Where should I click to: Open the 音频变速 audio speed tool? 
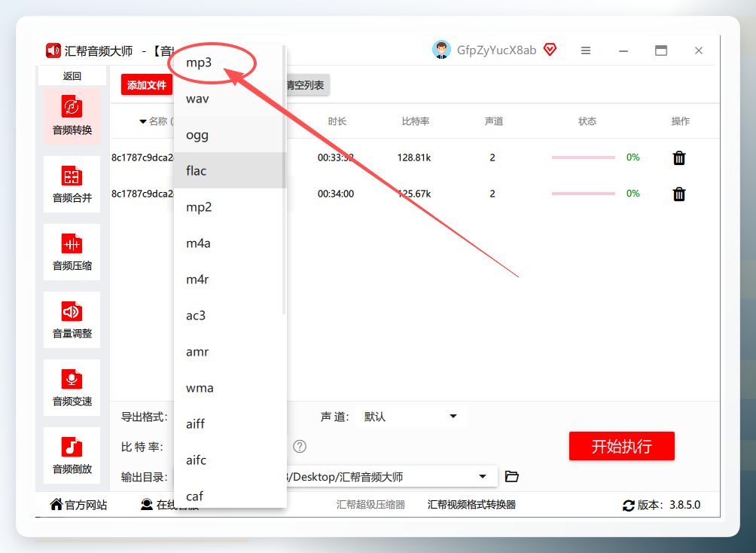tap(72, 387)
